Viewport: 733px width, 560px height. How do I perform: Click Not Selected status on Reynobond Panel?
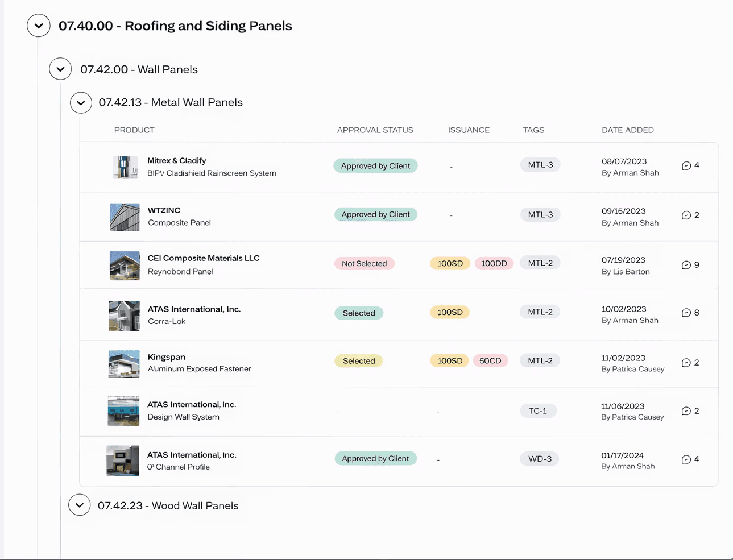[x=364, y=264]
